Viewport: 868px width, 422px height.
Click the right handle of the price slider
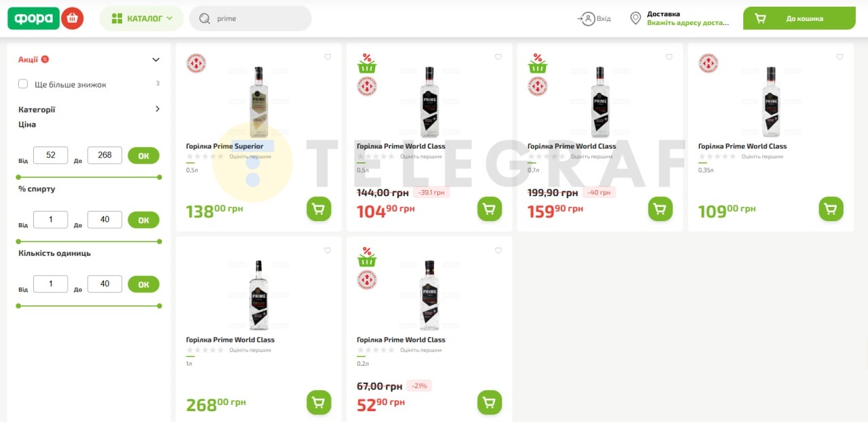click(159, 177)
